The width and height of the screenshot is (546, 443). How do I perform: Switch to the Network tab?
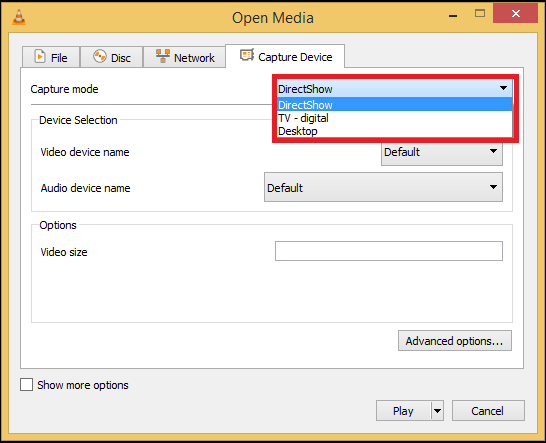[x=185, y=57]
